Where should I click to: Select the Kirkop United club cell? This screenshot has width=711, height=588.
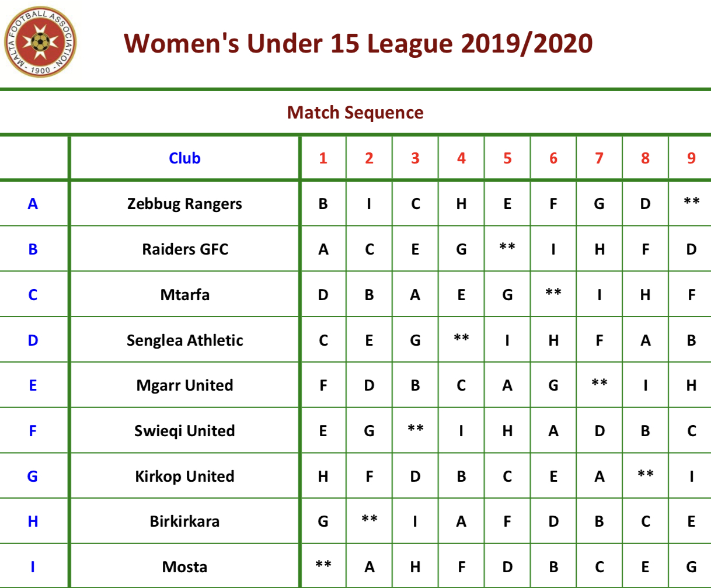pos(184,476)
